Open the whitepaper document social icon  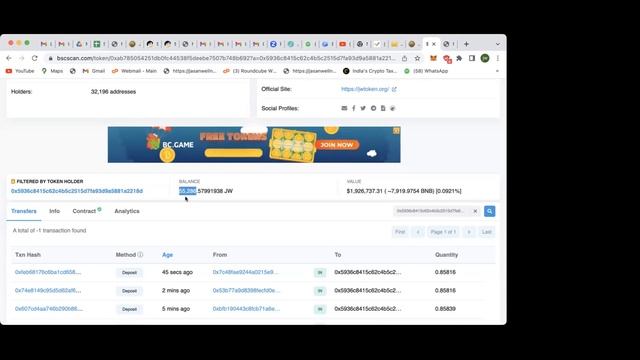pyautogui.click(x=383, y=108)
